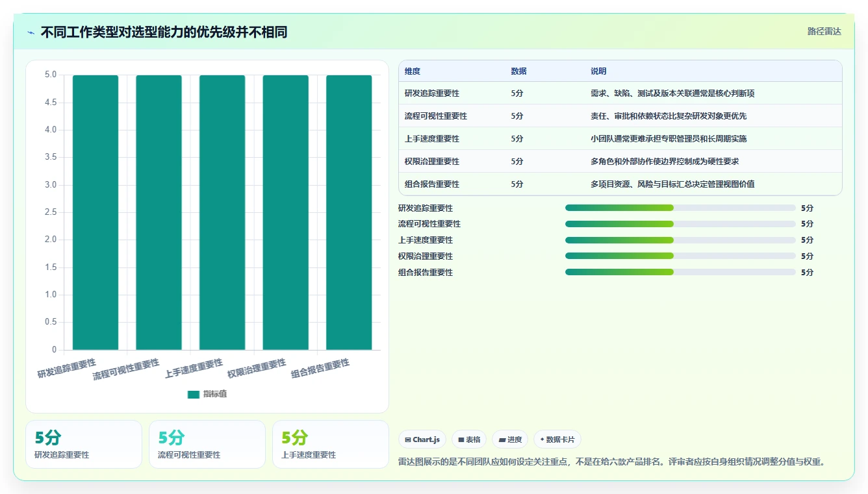Click the heading 不同工作类型对选型能力的优先级并不相同
The image size is (868, 494).
click(164, 32)
